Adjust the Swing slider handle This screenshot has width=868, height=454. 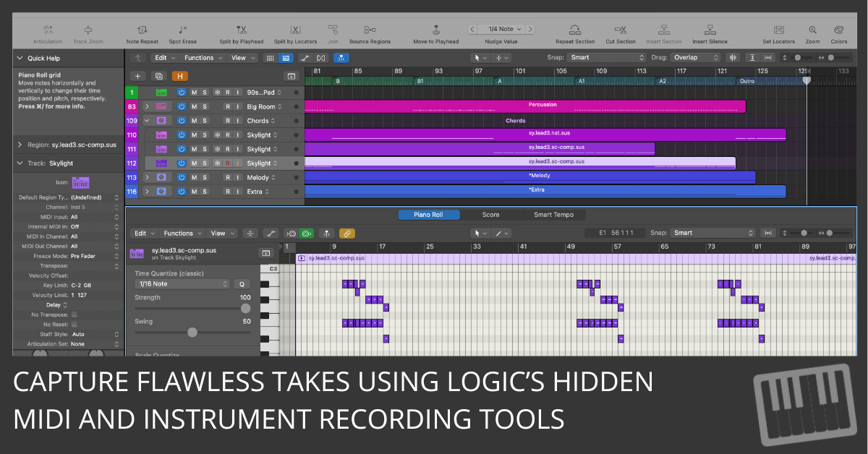point(192,333)
